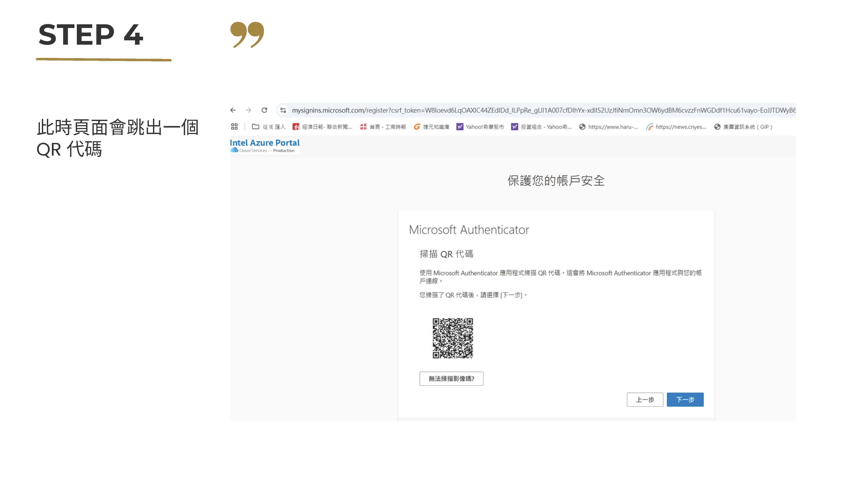Open site information icon in address bar
This screenshot has width=868, height=488.
(x=283, y=110)
